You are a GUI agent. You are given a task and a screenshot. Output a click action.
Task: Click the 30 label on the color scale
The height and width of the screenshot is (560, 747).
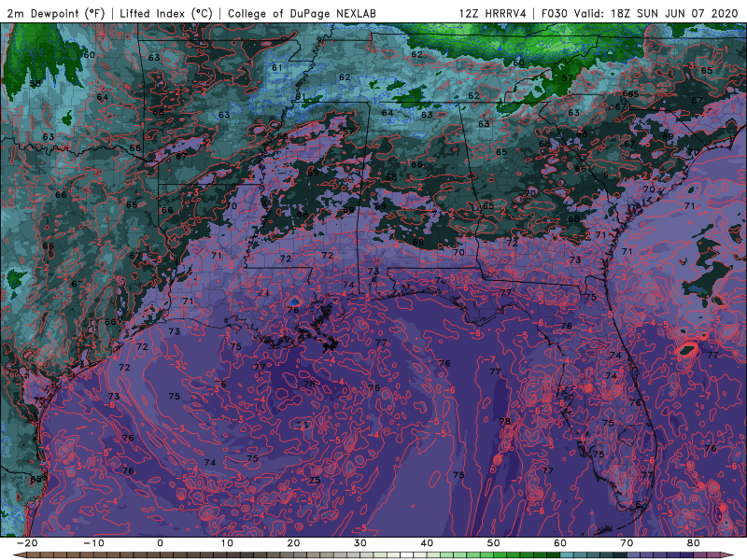coord(360,543)
